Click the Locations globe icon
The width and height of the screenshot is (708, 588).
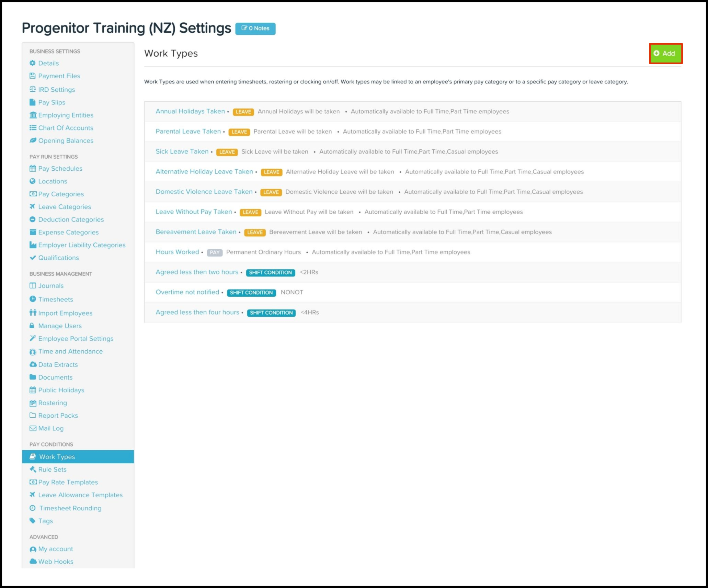[33, 181]
